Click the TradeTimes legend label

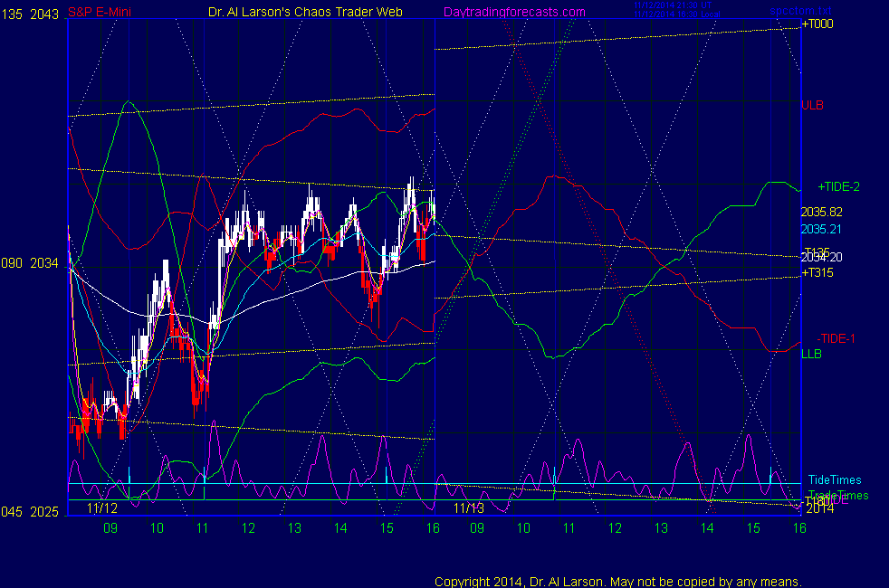pos(838,496)
